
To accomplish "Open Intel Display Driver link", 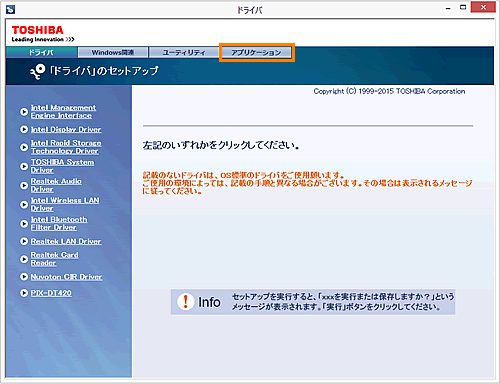I will tap(66, 129).
